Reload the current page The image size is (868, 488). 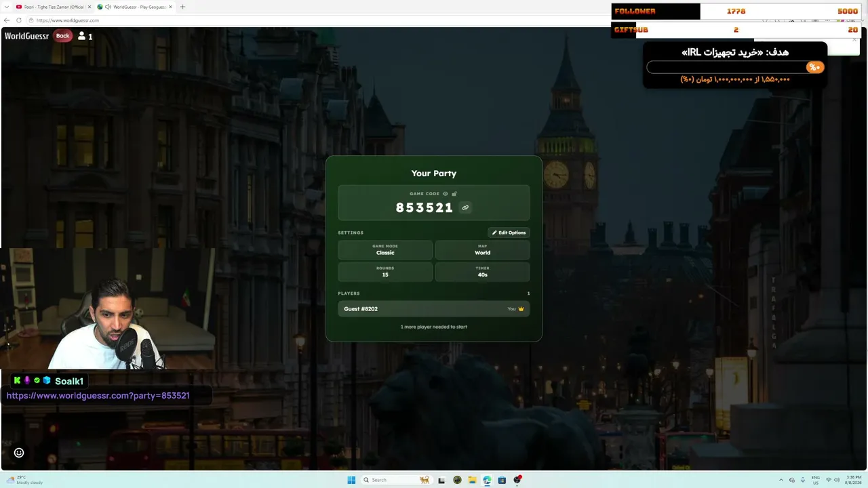[18, 20]
